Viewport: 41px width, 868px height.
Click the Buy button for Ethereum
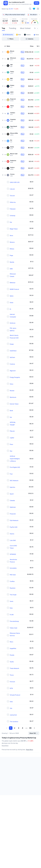[22, 59]
